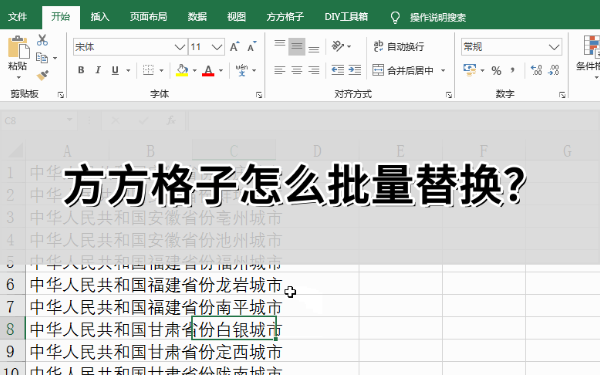Increase decimal places icon
This screenshot has width=600, height=375.
(536, 70)
